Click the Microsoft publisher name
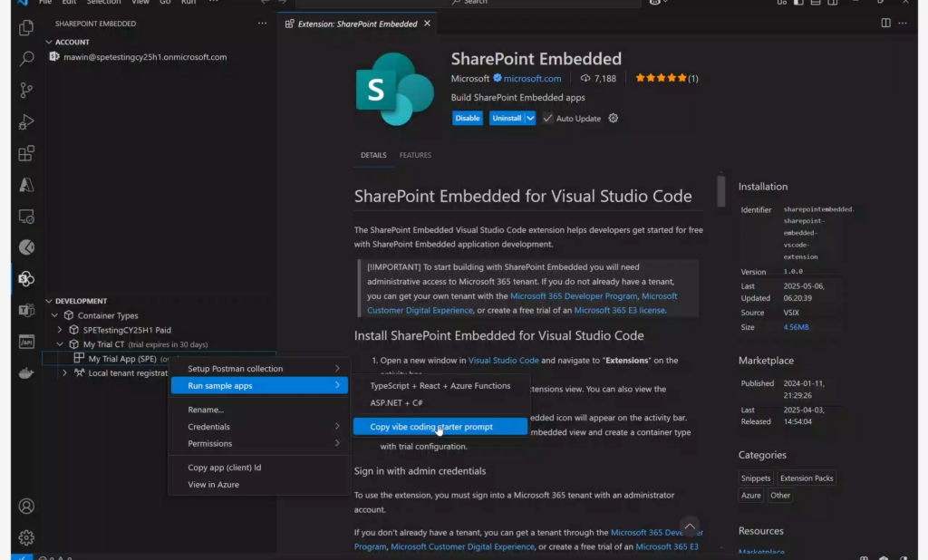This screenshot has width=928, height=560. click(470, 78)
